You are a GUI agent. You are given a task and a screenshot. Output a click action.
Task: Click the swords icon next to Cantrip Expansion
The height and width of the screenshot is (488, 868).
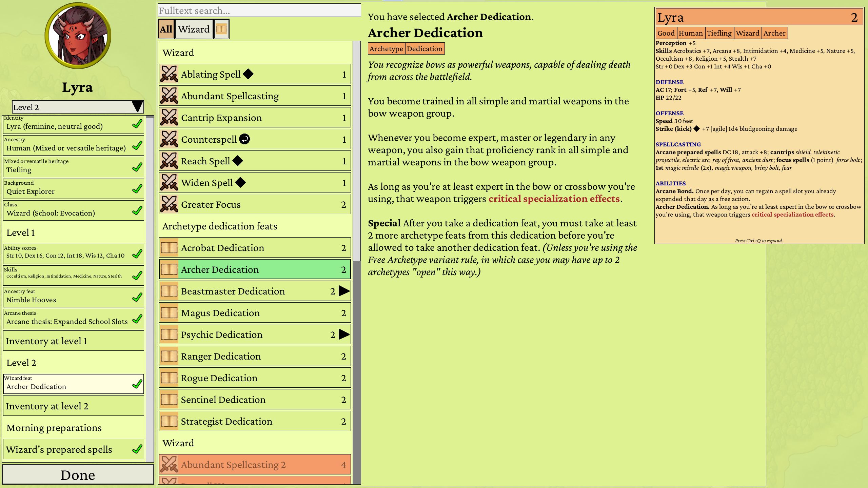[169, 117]
